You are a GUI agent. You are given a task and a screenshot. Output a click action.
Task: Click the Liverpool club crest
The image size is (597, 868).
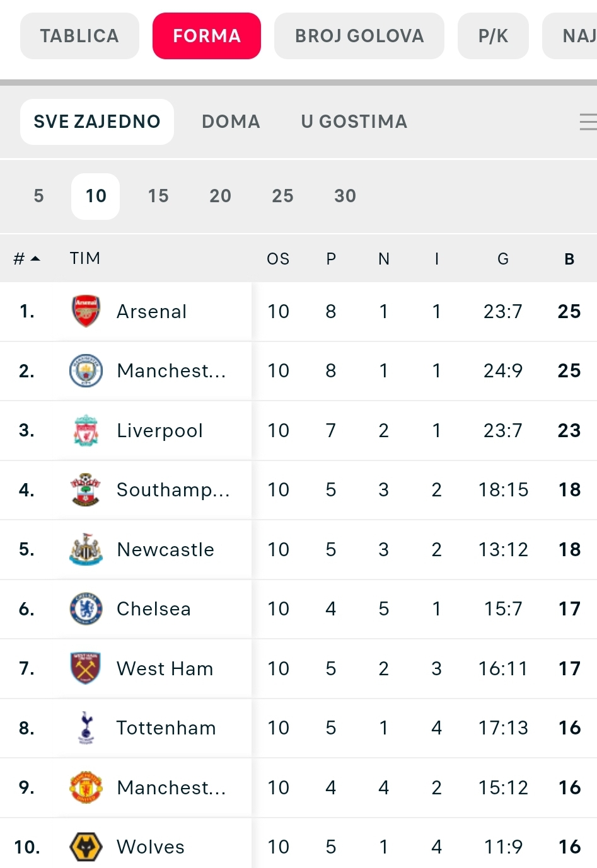pos(86,430)
